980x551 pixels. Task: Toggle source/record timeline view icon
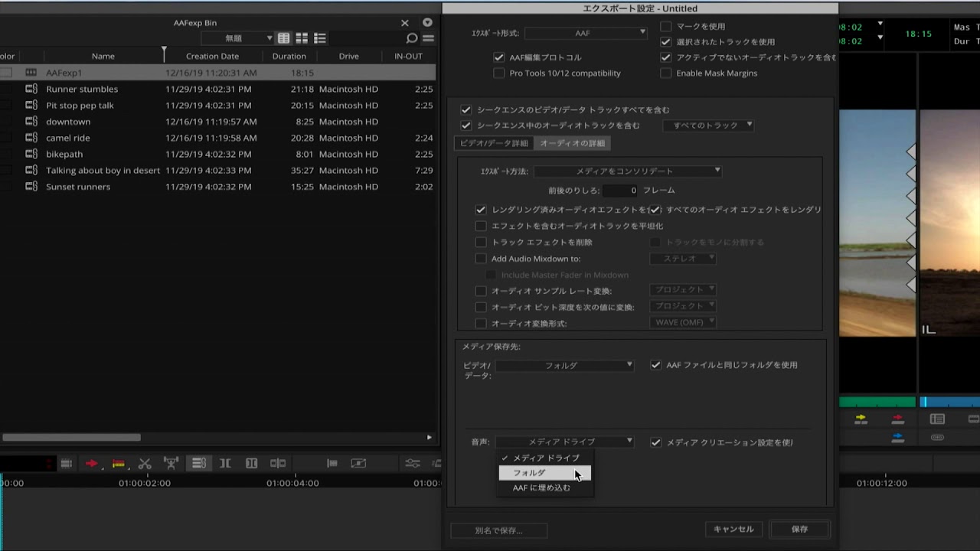198,463
